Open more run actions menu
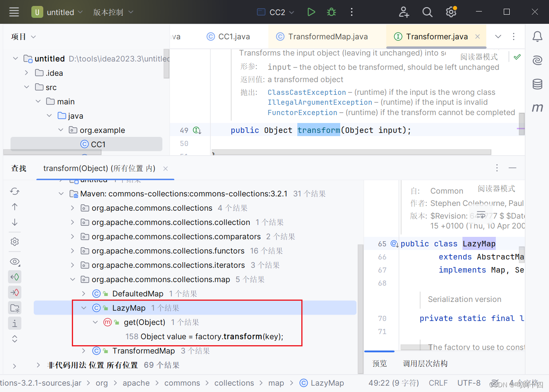The height and width of the screenshot is (392, 549). click(352, 12)
